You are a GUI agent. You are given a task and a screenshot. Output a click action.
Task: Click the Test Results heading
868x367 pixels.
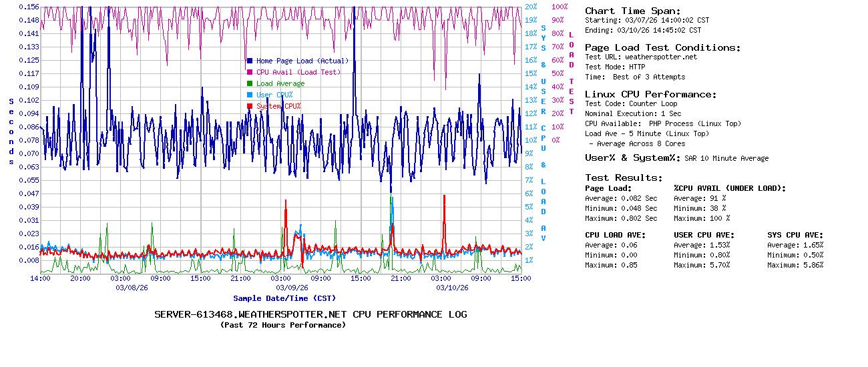coord(624,177)
